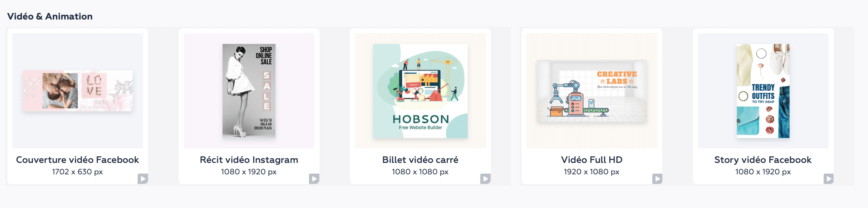This screenshot has height=208, width=868.
Task: Click play icon on Billet vidéo carré card
Action: tap(485, 179)
